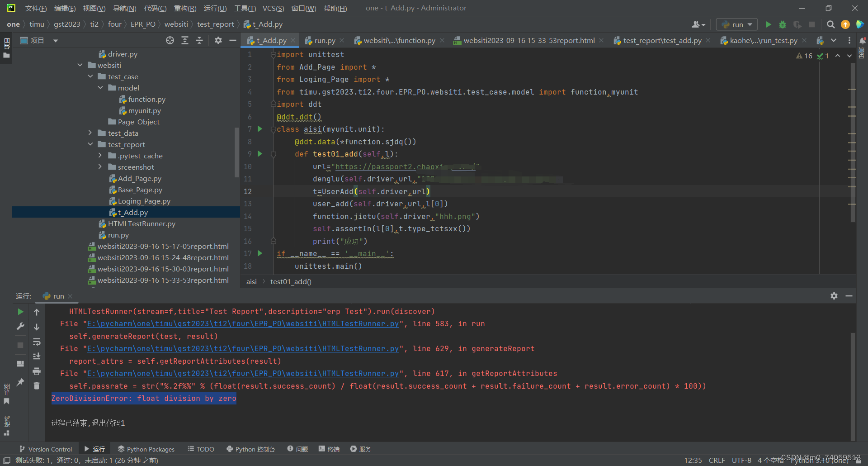
Task: Open the 文件(F) menu
Action: click(x=36, y=8)
